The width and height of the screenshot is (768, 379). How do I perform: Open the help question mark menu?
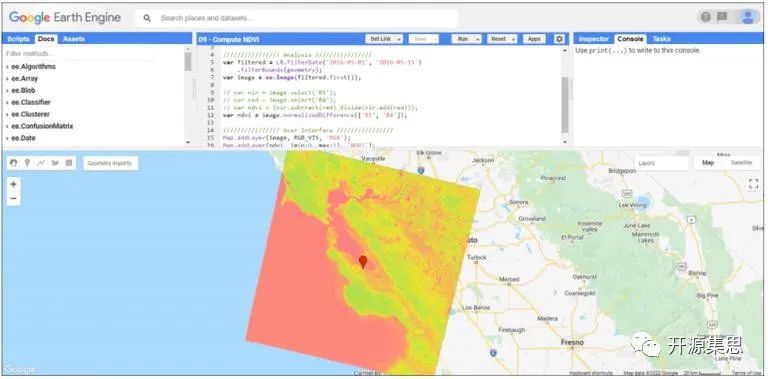click(x=705, y=17)
